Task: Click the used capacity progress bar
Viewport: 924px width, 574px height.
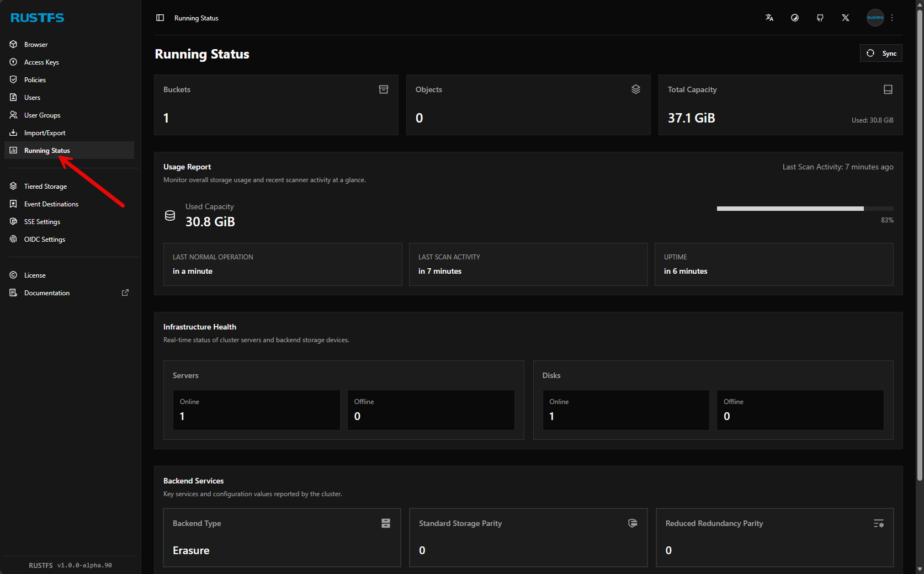Action: pos(805,209)
